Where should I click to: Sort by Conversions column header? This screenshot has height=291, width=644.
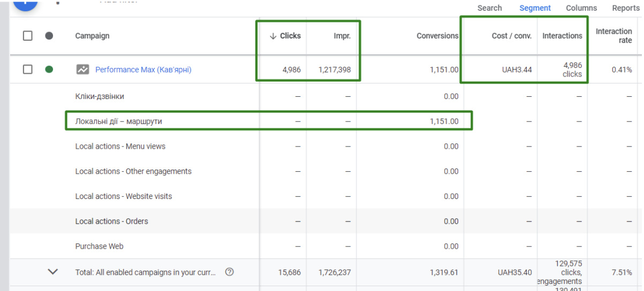click(437, 36)
